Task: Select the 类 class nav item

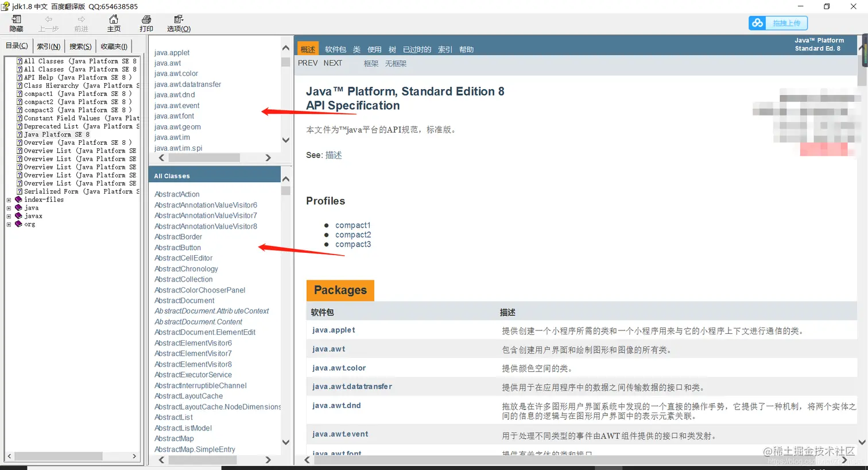Action: (x=356, y=49)
